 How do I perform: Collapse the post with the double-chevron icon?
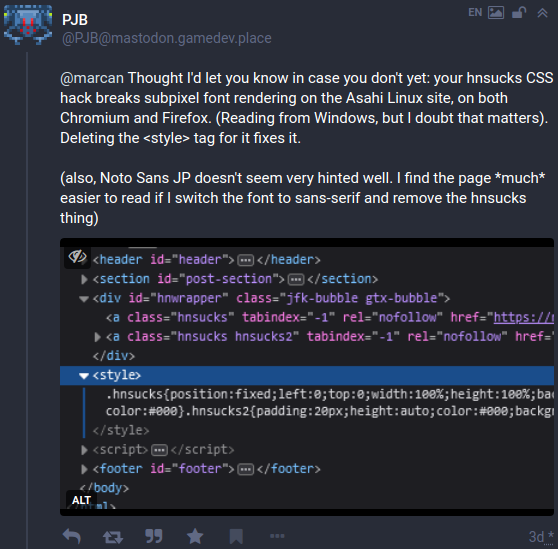pos(542,13)
